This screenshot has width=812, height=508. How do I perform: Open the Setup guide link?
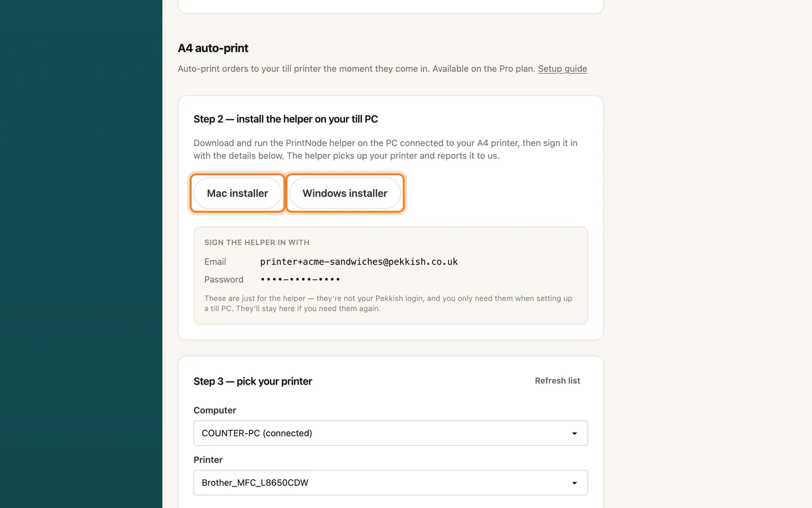pos(562,69)
